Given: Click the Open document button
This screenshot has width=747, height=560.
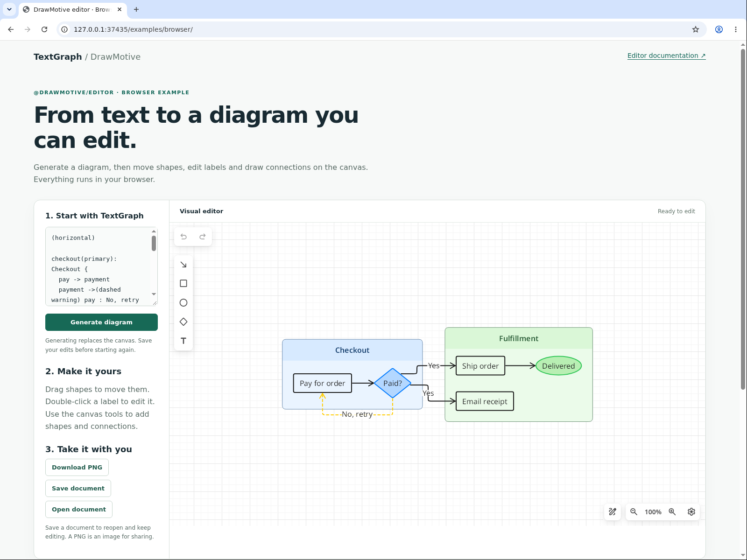Looking at the screenshot, I should pyautogui.click(x=79, y=510).
